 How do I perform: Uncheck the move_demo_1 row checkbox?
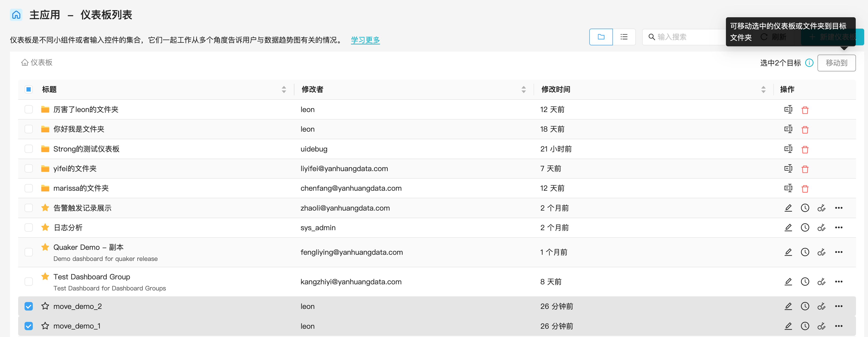[x=29, y=326]
